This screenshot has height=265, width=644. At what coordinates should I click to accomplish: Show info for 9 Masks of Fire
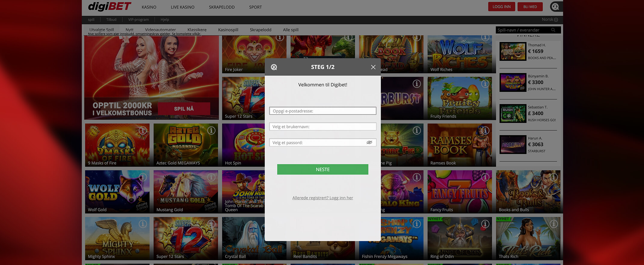click(x=143, y=131)
